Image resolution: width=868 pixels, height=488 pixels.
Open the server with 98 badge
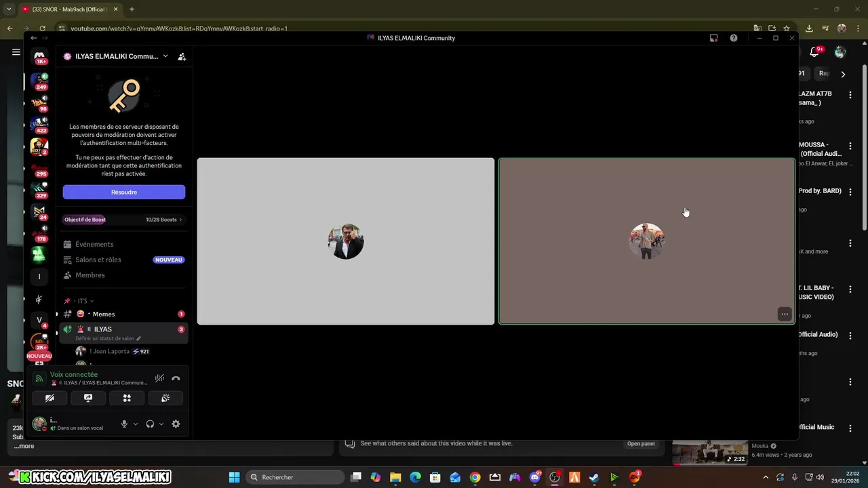click(x=39, y=103)
